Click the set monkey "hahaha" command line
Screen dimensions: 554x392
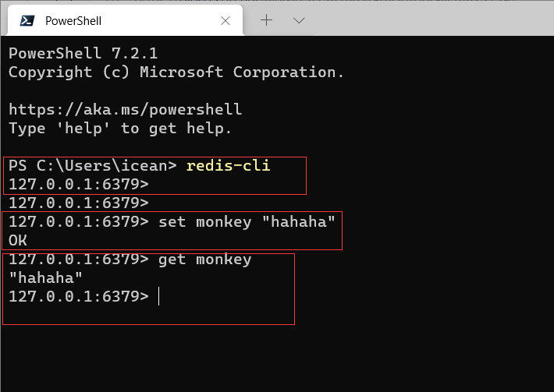(172, 221)
